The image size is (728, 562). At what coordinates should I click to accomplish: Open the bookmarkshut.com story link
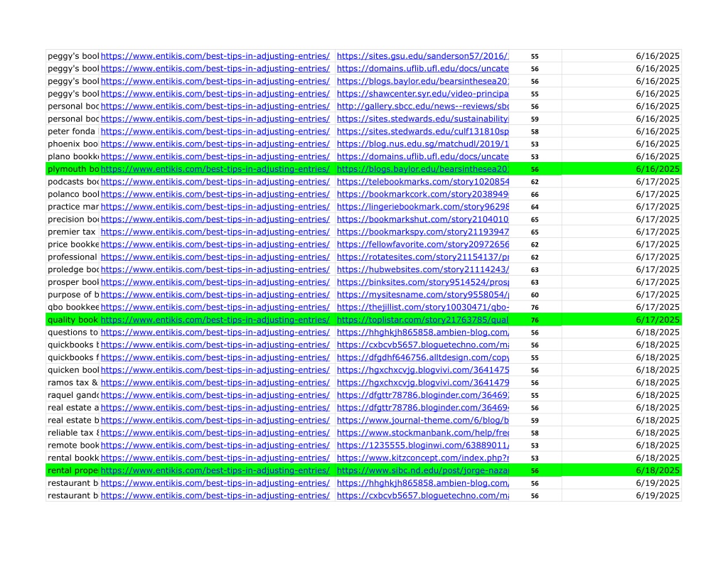pyautogui.click(x=422, y=219)
